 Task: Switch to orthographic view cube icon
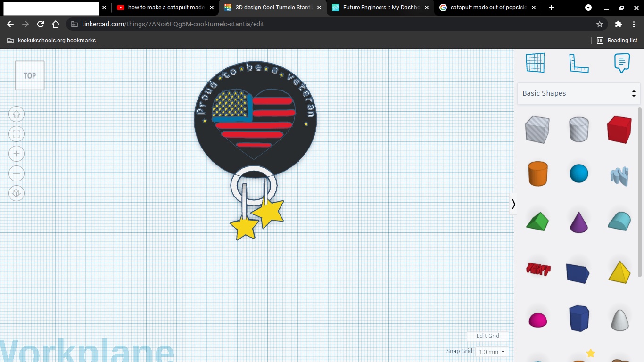point(17,193)
